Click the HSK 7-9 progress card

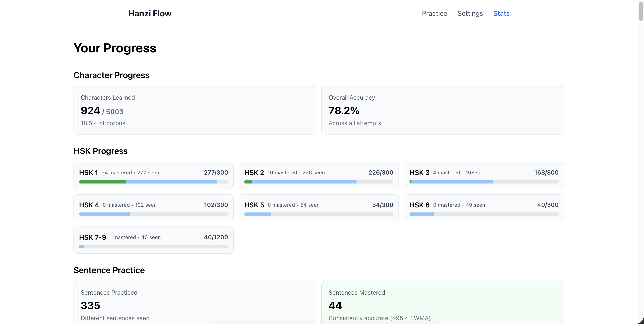click(153, 240)
